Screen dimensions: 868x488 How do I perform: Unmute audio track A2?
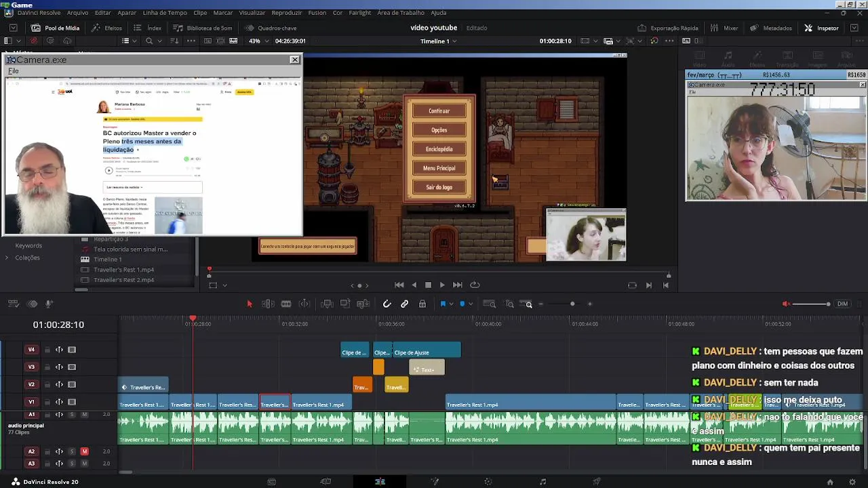click(85, 451)
